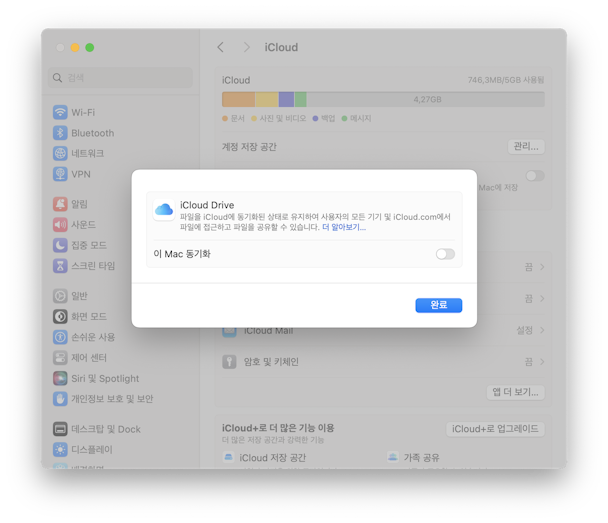This screenshot has width=608, height=523.
Task: Click the 관리... button
Action: 526,147
